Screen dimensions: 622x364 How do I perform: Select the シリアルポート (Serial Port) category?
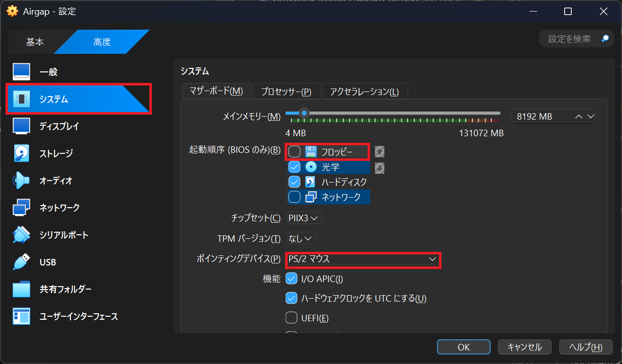63,235
